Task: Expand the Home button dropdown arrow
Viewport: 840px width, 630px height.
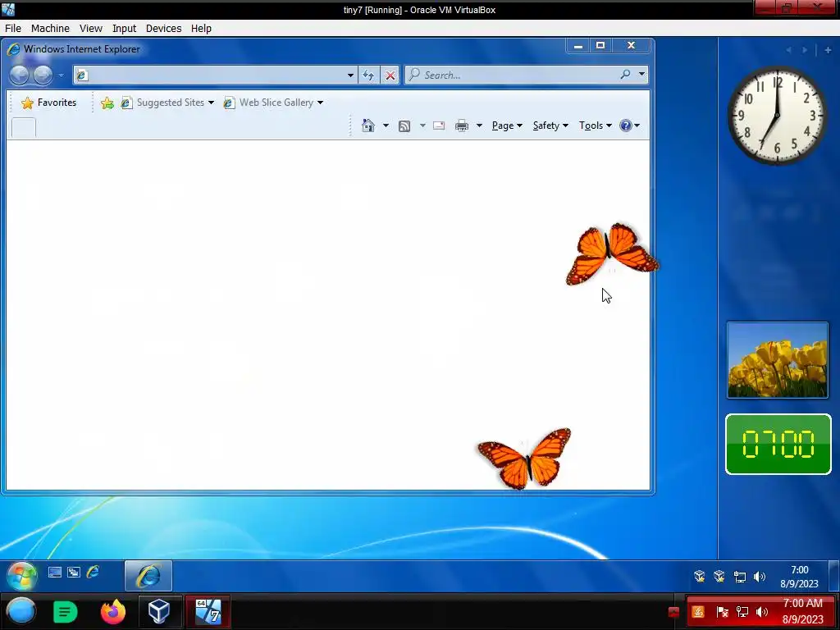Action: coord(386,126)
